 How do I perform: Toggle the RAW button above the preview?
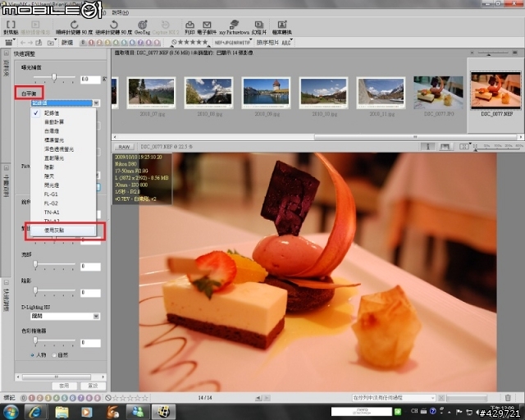tap(124, 147)
